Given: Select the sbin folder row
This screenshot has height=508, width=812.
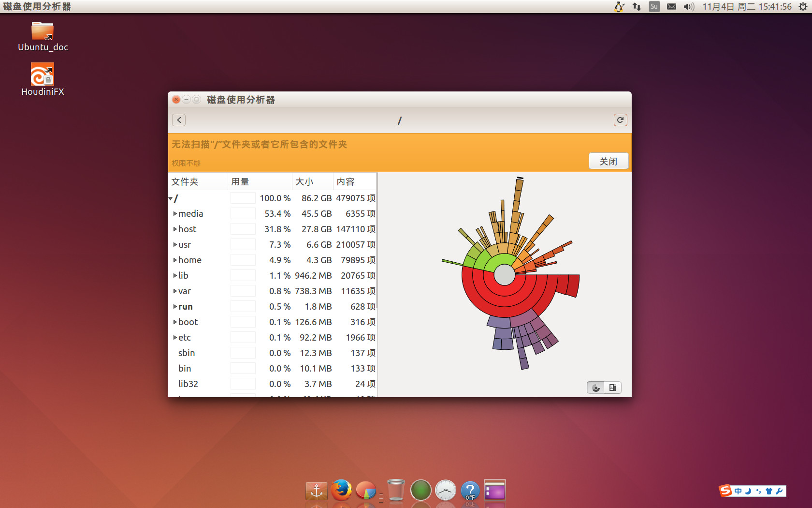Looking at the screenshot, I should coord(272,353).
